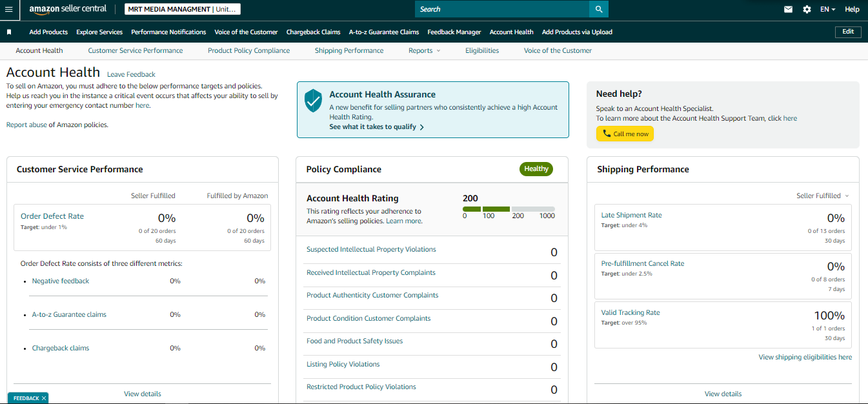
Task: Click View details under Shipping Performance
Action: pyautogui.click(x=723, y=394)
